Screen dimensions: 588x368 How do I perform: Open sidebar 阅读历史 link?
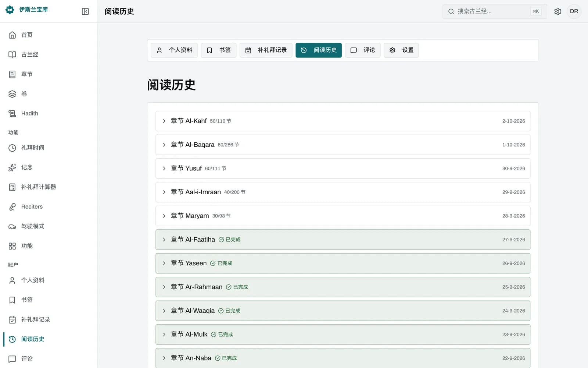point(49,339)
